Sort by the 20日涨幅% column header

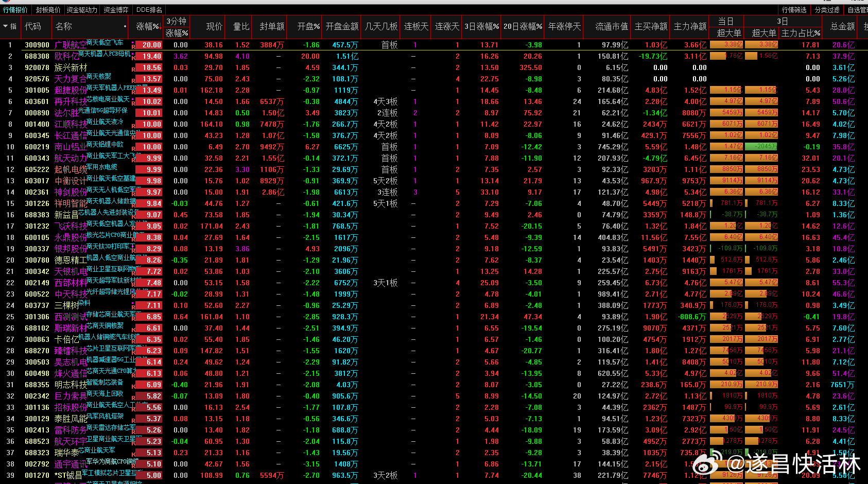tap(523, 26)
